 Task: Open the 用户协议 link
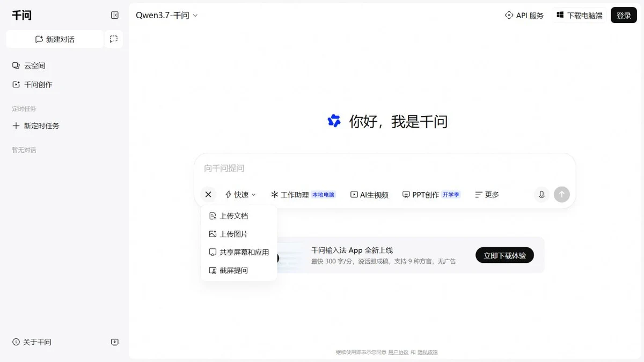click(x=398, y=352)
